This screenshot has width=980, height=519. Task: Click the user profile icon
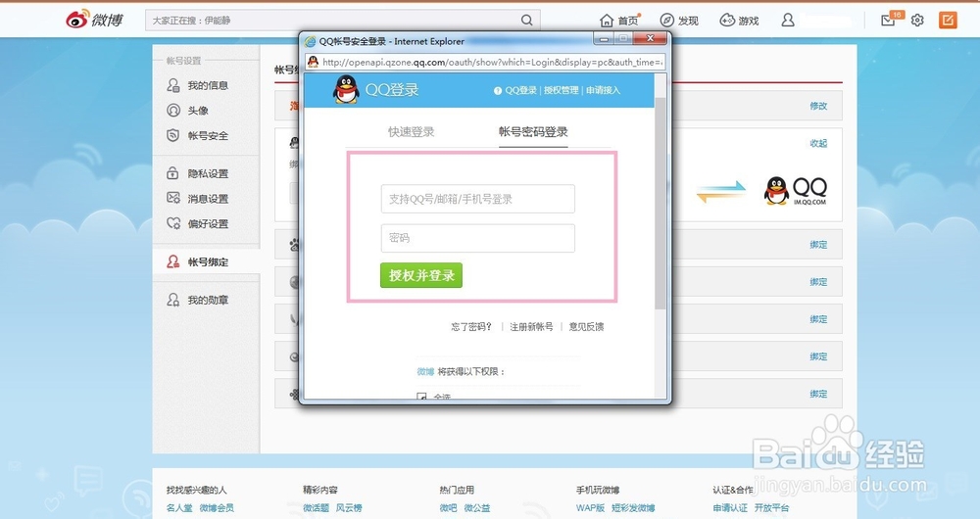coord(788,21)
